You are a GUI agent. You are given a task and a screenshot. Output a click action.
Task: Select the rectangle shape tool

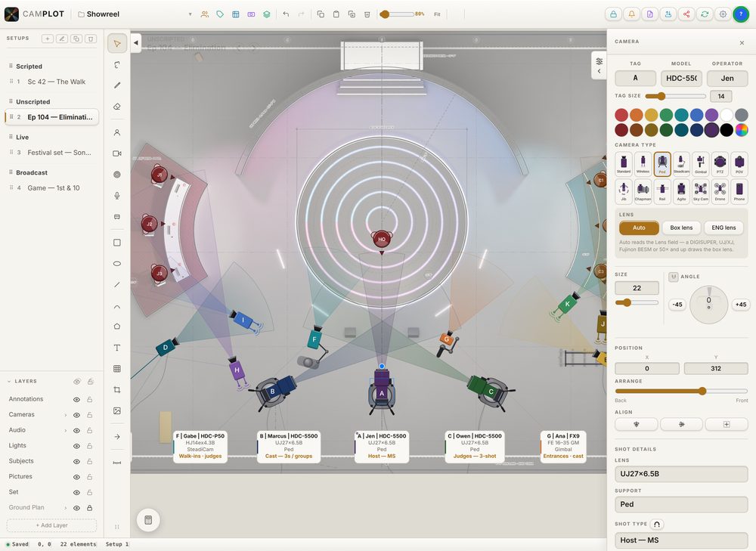[x=117, y=243]
